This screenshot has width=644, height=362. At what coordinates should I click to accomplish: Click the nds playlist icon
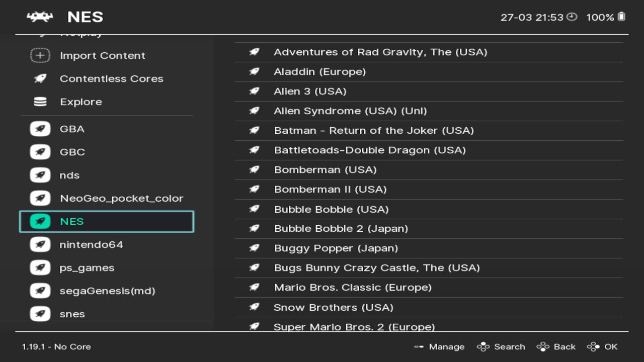tap(40, 175)
